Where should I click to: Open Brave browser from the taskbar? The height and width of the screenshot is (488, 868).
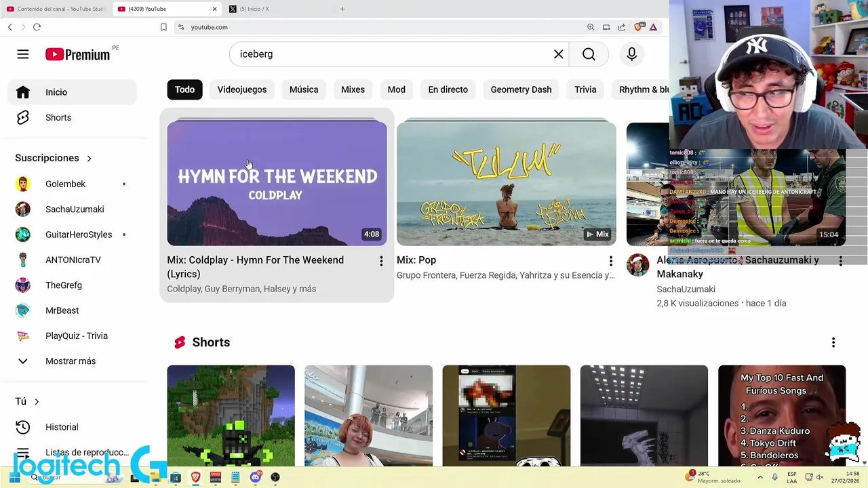tap(195, 477)
